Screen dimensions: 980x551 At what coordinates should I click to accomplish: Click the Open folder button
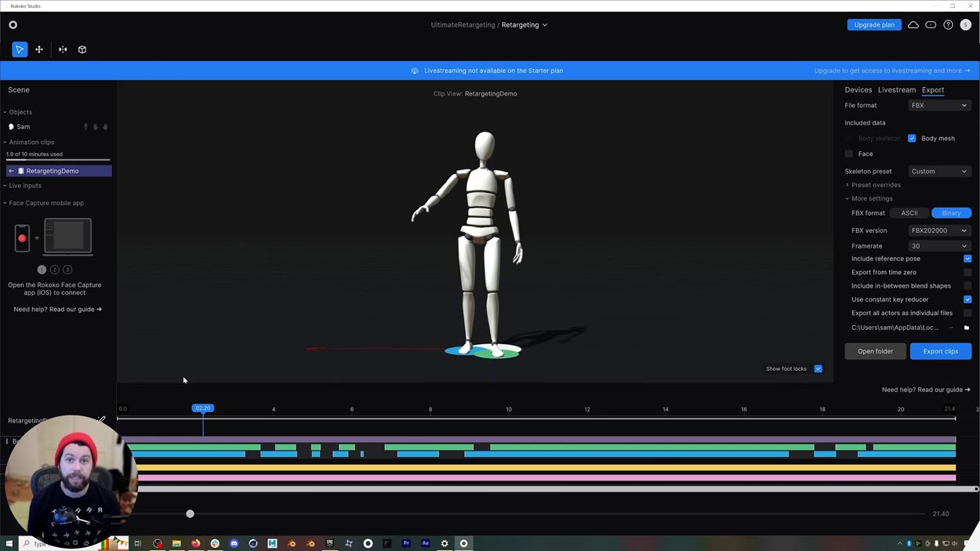(x=875, y=351)
